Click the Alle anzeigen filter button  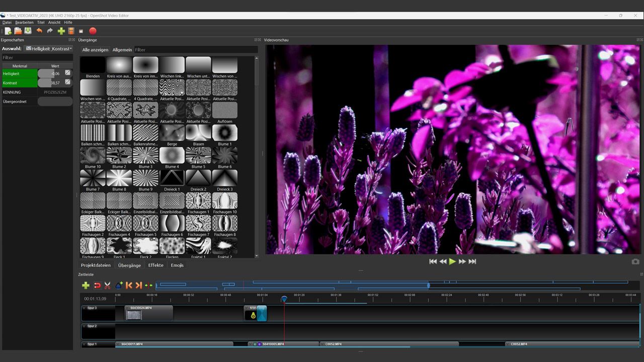pos(95,49)
